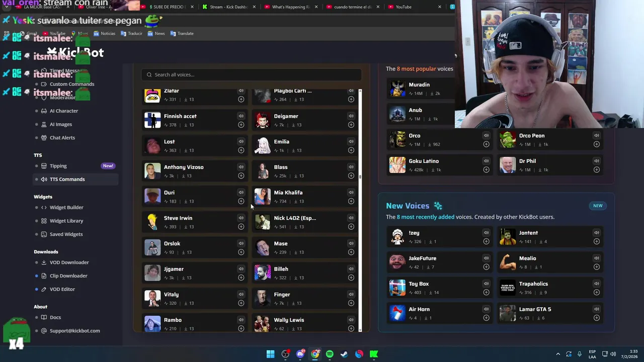Play preview of Emilia voice
This screenshot has width=644, height=362.
351,142
